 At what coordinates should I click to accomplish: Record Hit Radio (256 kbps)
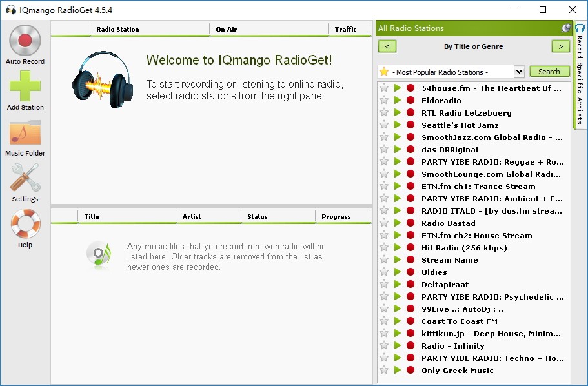(x=411, y=248)
